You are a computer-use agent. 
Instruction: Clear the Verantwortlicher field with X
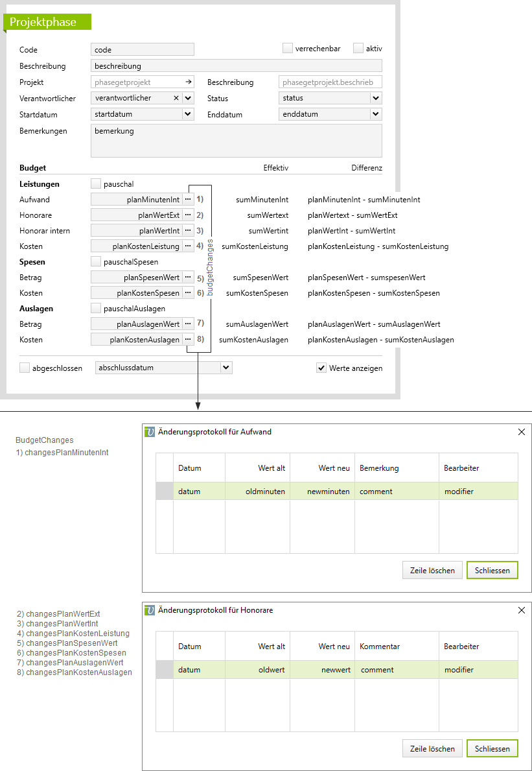pyautogui.click(x=176, y=98)
